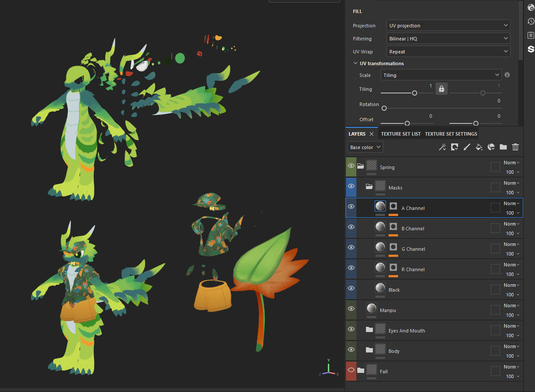535x392 pixels.
Task: Switch to the Texture Set List tab
Action: click(401, 134)
